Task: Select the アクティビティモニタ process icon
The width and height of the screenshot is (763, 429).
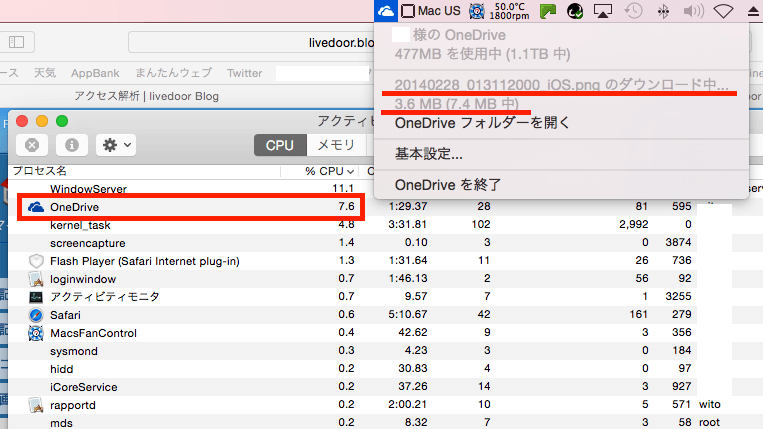Action: pyautogui.click(x=36, y=297)
